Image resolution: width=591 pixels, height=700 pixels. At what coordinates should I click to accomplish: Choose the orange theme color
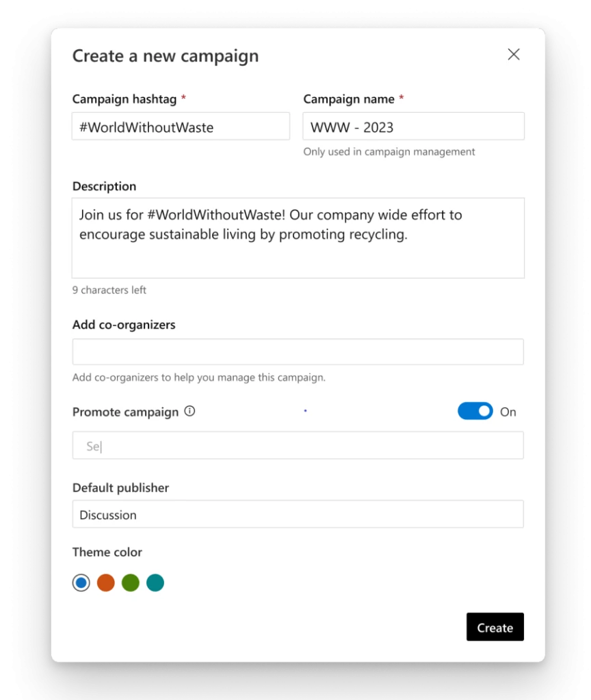[105, 582]
